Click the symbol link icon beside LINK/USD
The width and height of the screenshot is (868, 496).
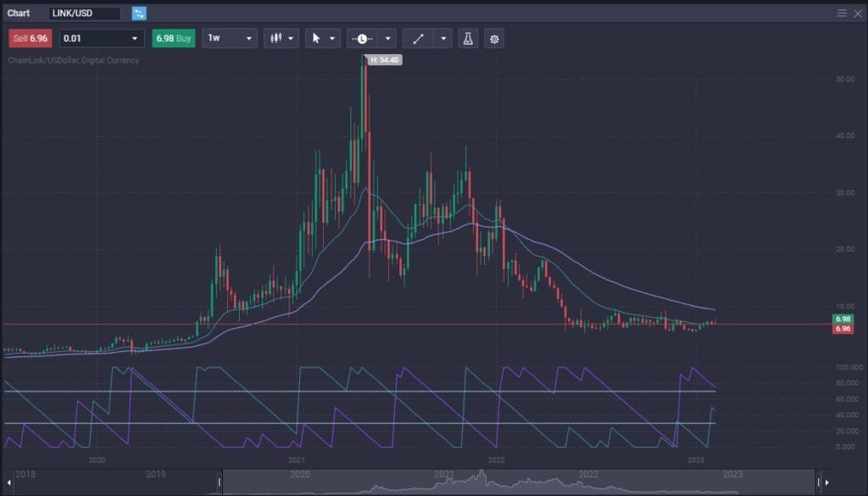pos(139,14)
